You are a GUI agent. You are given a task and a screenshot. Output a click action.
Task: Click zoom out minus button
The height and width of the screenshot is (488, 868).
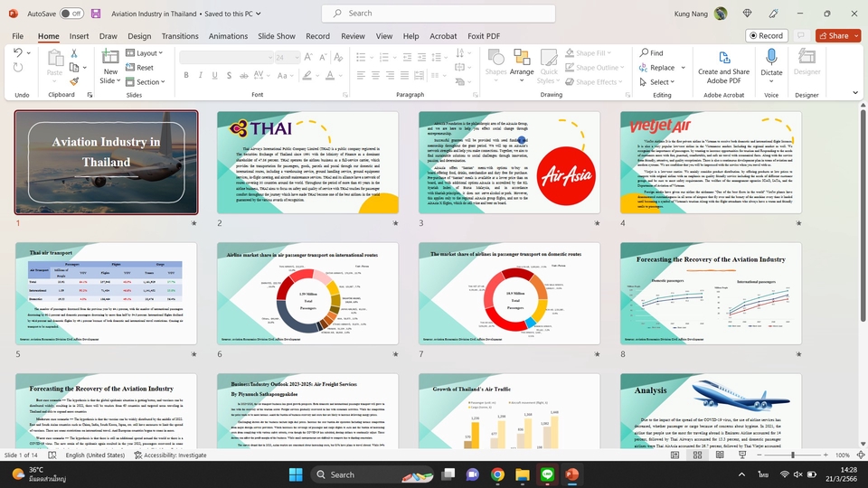[759, 455]
